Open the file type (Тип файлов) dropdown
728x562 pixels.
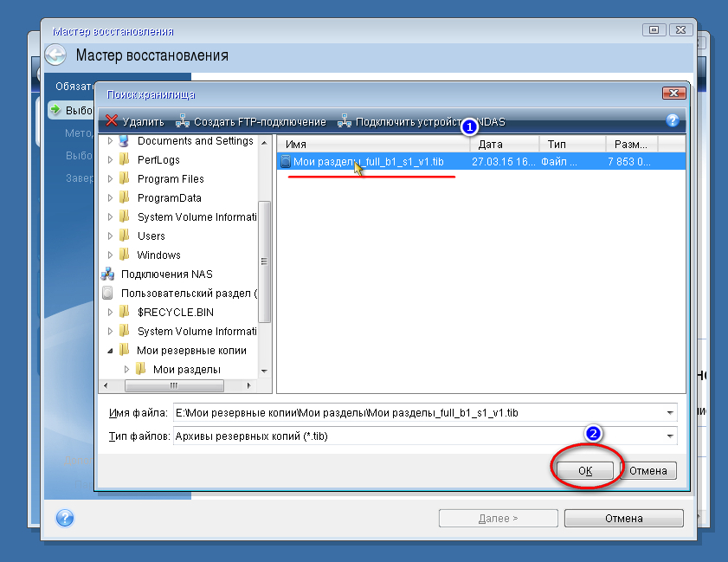pos(670,436)
